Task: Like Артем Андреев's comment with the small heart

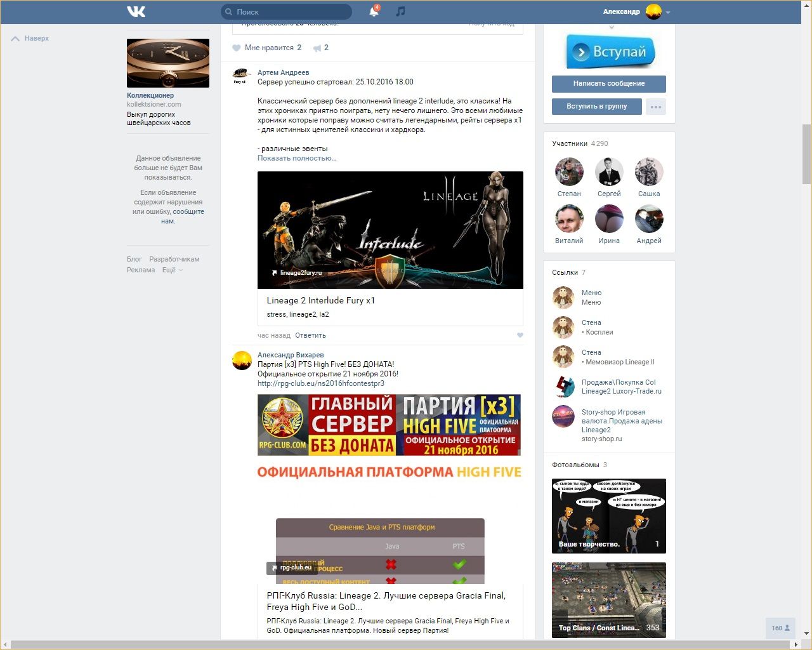Action: pos(520,335)
